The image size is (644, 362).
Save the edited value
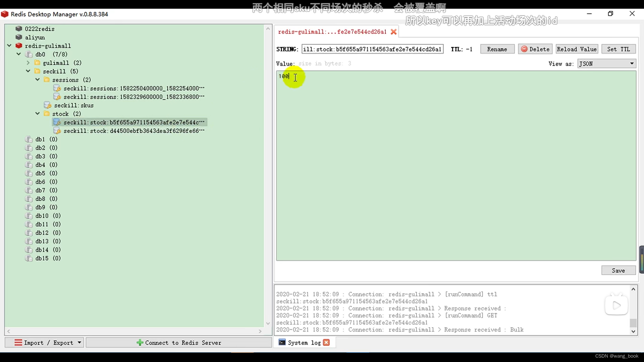click(618, 270)
